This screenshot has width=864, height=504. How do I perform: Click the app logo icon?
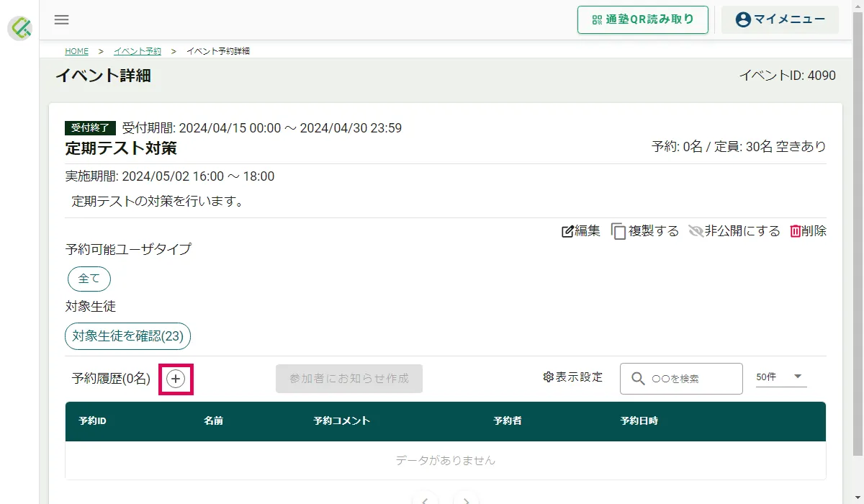[x=20, y=27]
